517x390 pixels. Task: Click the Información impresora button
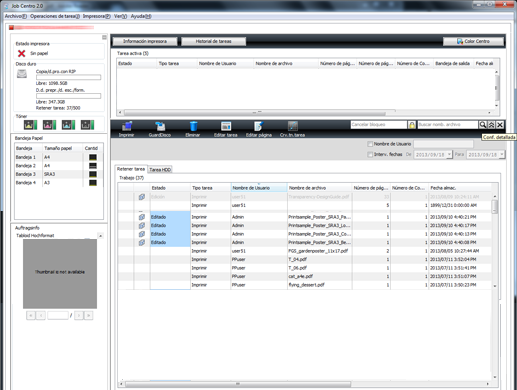(x=145, y=41)
